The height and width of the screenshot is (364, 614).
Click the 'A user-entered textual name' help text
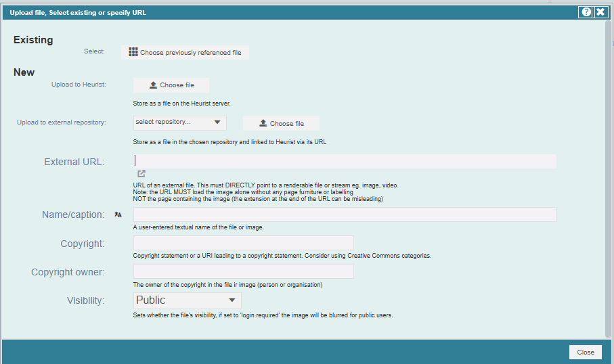point(198,227)
